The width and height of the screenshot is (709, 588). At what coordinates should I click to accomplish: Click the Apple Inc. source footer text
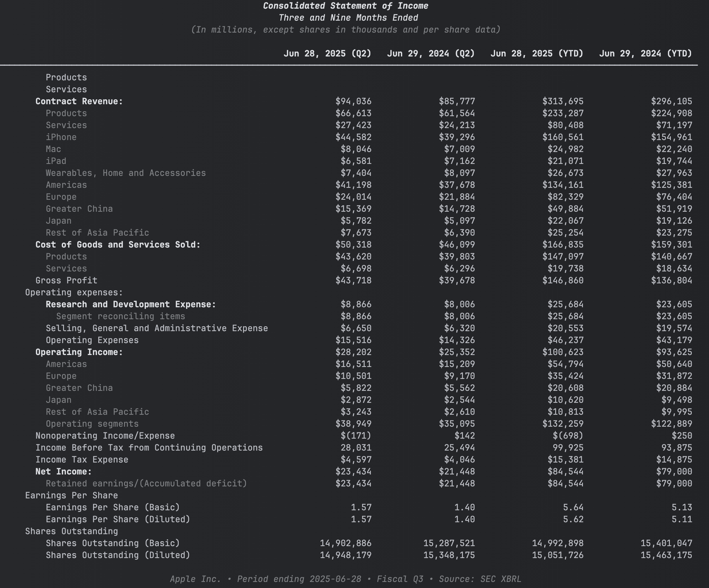click(x=346, y=579)
